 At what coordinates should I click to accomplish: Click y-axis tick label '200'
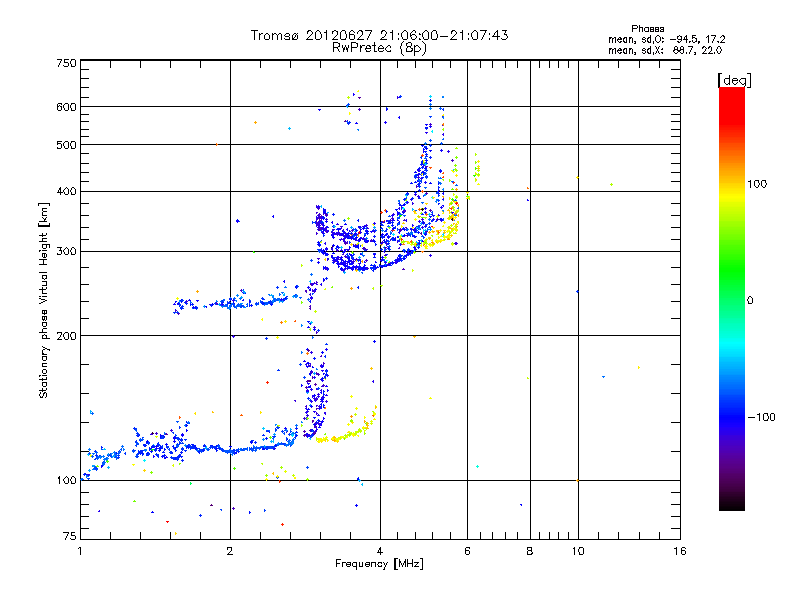tap(66, 336)
